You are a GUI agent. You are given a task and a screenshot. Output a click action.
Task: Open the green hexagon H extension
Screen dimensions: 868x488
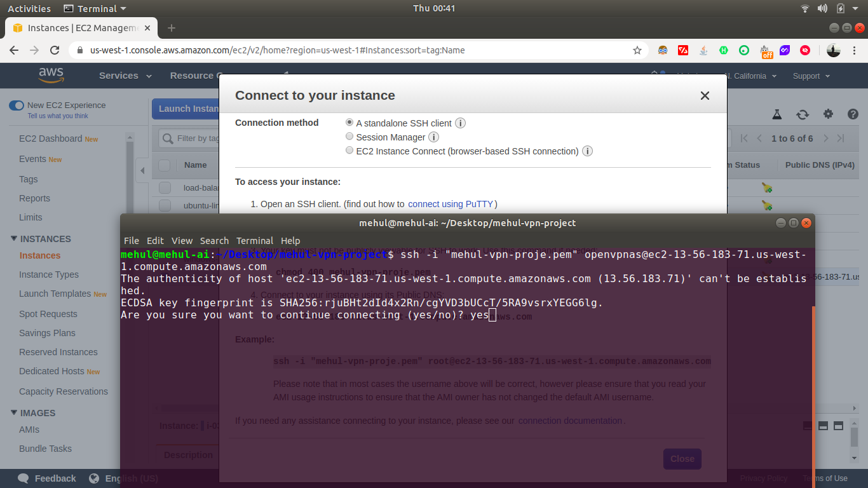click(724, 50)
